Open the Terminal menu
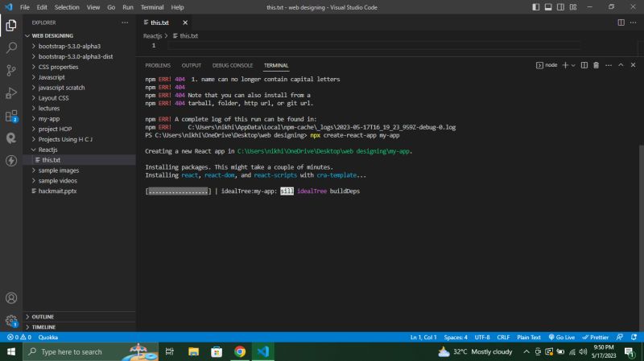Viewport: 644px width, 361px height. coord(152,7)
